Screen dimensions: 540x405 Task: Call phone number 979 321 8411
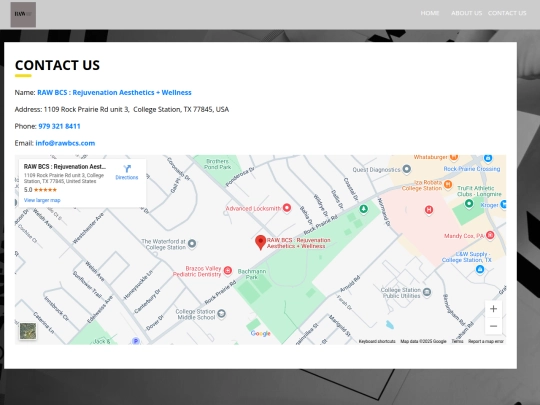[59, 126]
